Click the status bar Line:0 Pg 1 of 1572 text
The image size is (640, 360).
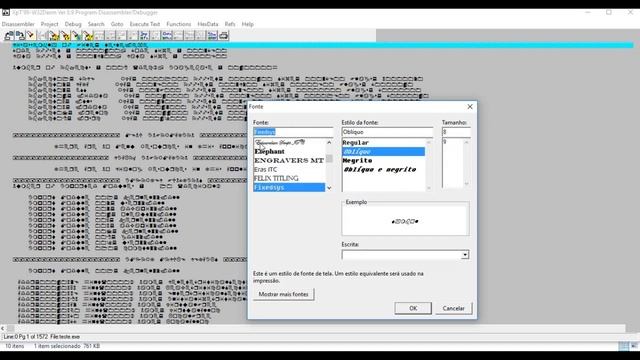point(25,337)
